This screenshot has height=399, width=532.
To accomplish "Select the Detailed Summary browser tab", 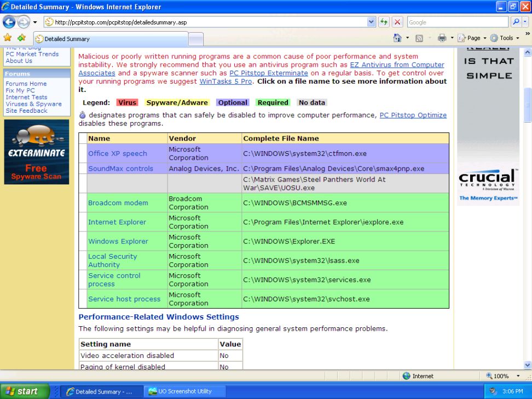I will (111, 39).
